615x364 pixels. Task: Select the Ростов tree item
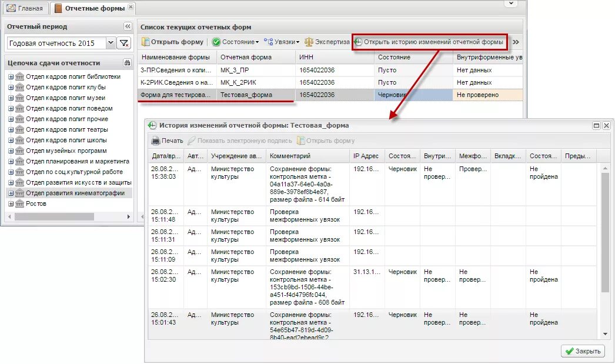36,203
